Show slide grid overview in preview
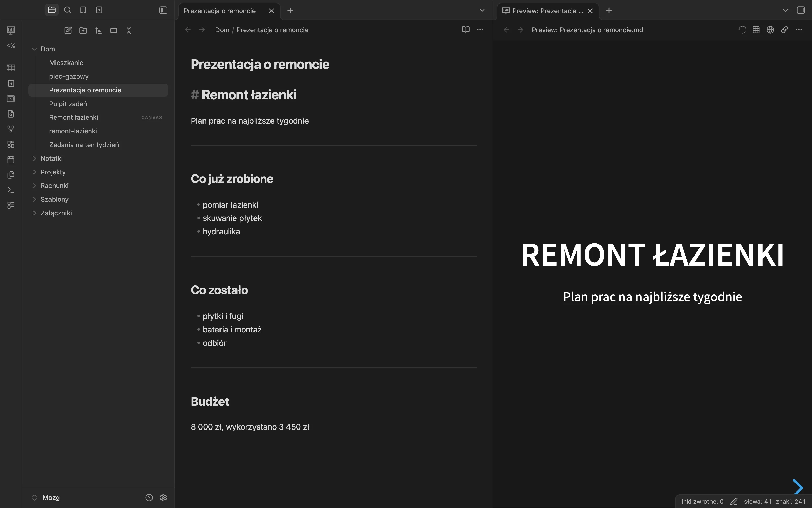 pos(756,30)
